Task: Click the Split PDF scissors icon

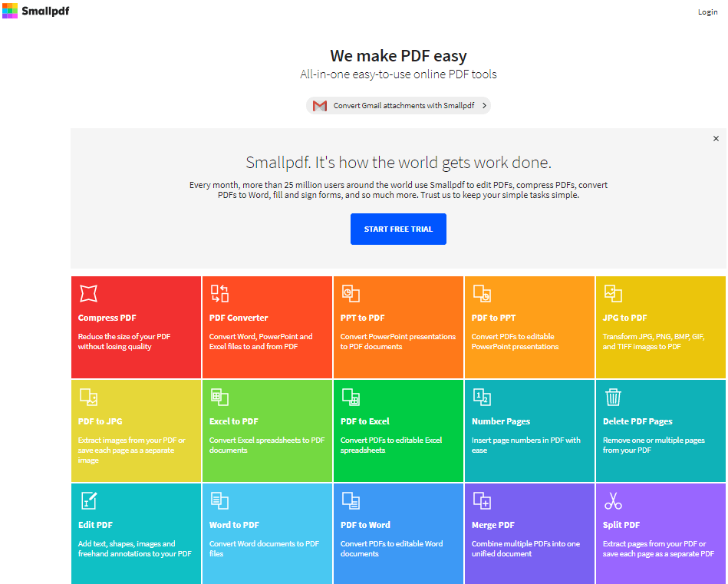Action: click(613, 501)
